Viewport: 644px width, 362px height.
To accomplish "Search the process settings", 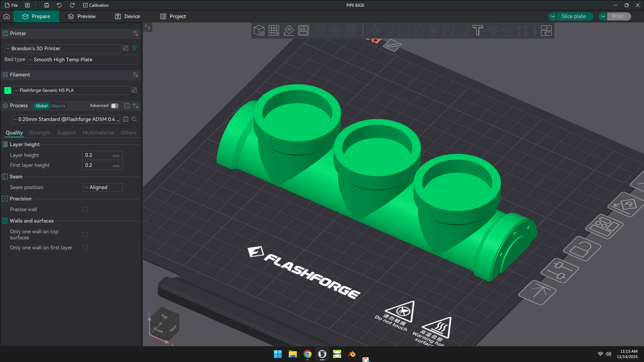I will [x=135, y=119].
